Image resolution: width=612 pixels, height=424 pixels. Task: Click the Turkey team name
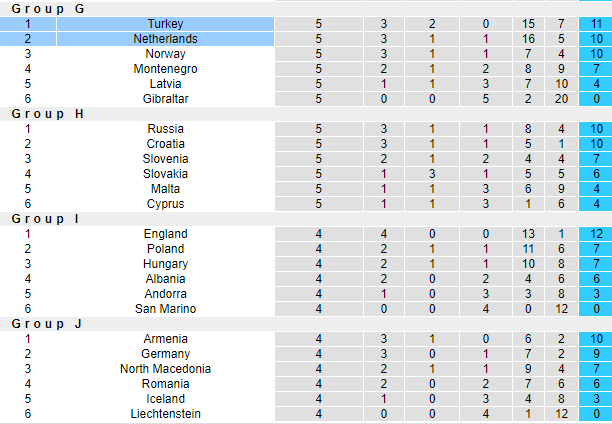tap(165, 24)
